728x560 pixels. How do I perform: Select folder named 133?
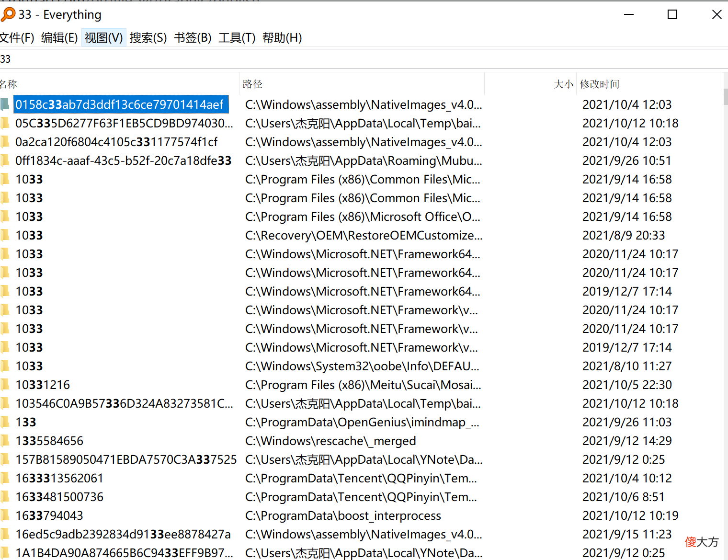tap(26, 422)
